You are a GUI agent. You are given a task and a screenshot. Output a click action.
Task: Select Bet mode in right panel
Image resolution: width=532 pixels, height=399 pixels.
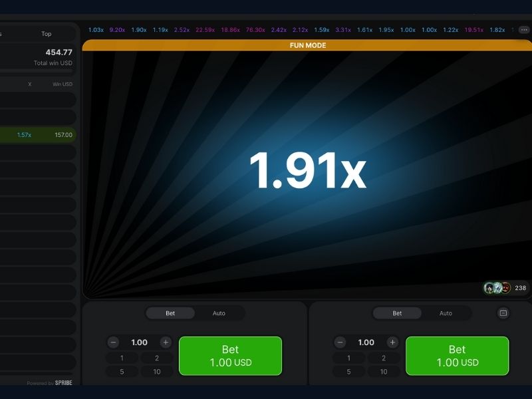coord(397,313)
